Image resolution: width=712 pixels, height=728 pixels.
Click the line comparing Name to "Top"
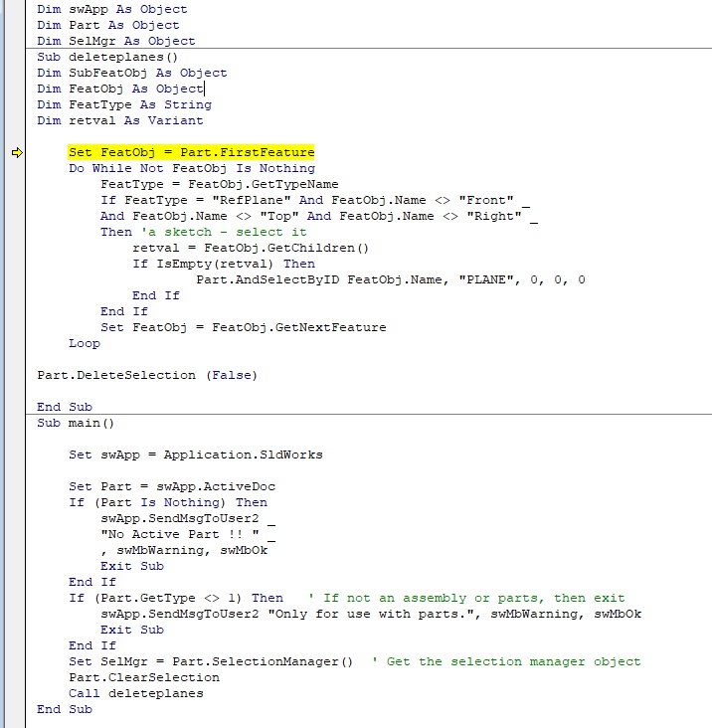point(319,216)
